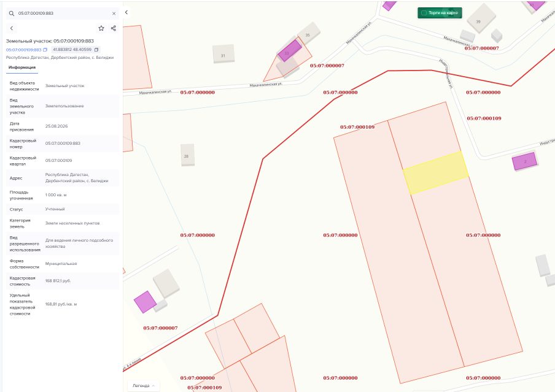555x392 pixels.
Task: Copy coordinates 41.883812 48.40599 via copy icon
Action: pos(96,50)
